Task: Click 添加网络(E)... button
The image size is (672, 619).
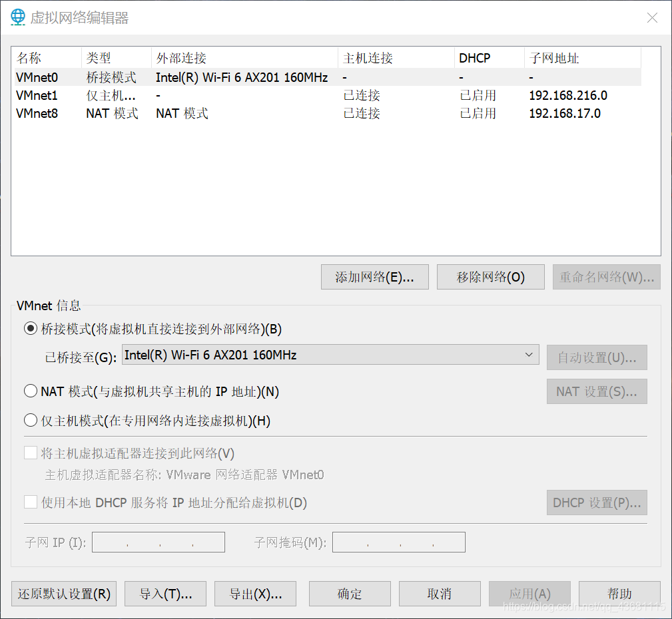Action: pyautogui.click(x=374, y=277)
